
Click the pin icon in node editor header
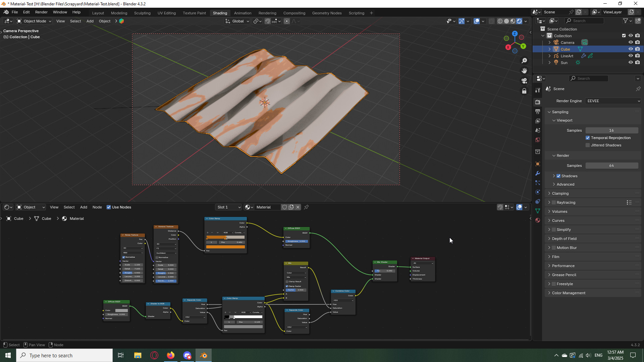pos(306,207)
